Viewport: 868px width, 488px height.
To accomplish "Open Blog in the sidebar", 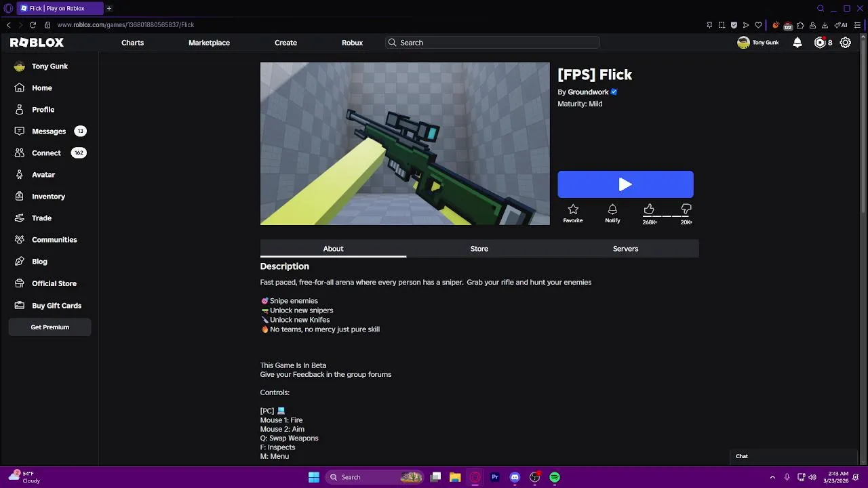I will tap(39, 262).
